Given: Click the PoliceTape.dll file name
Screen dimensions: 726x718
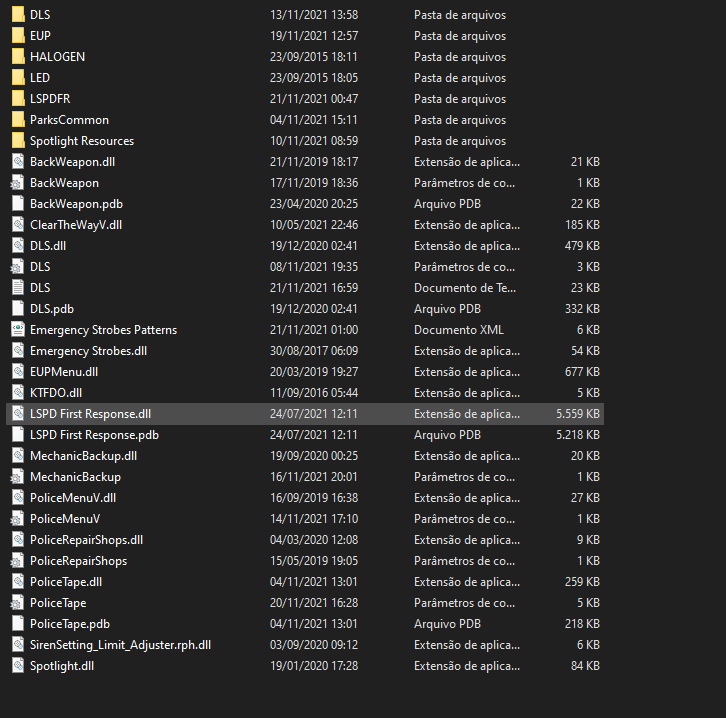Looking at the screenshot, I should click(66, 582).
